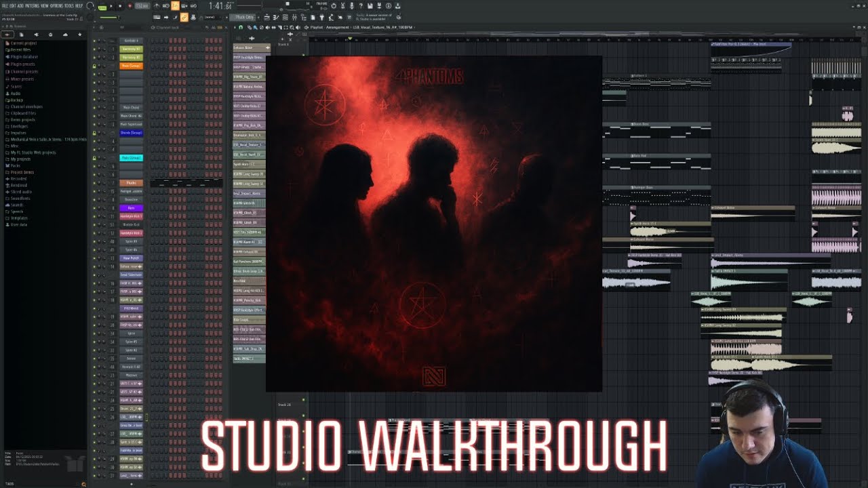Toggle the wait-for-input recording icon
The height and width of the screenshot is (488, 868).
click(166, 6)
